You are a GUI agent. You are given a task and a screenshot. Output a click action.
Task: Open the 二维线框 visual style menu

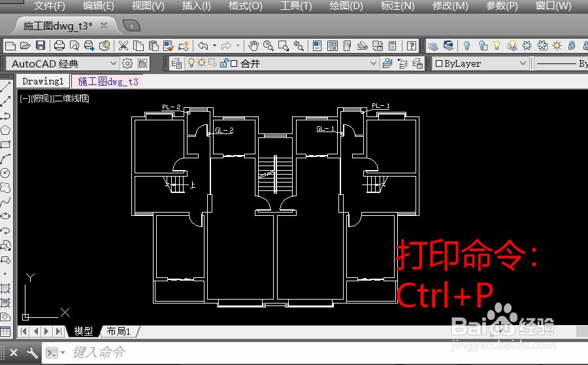(71, 98)
